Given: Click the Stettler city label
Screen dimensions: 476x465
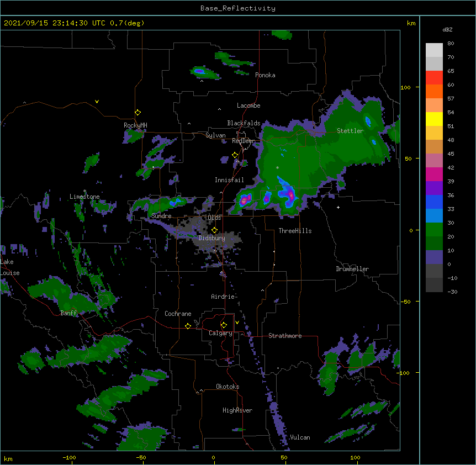Looking at the screenshot, I should coord(350,131).
